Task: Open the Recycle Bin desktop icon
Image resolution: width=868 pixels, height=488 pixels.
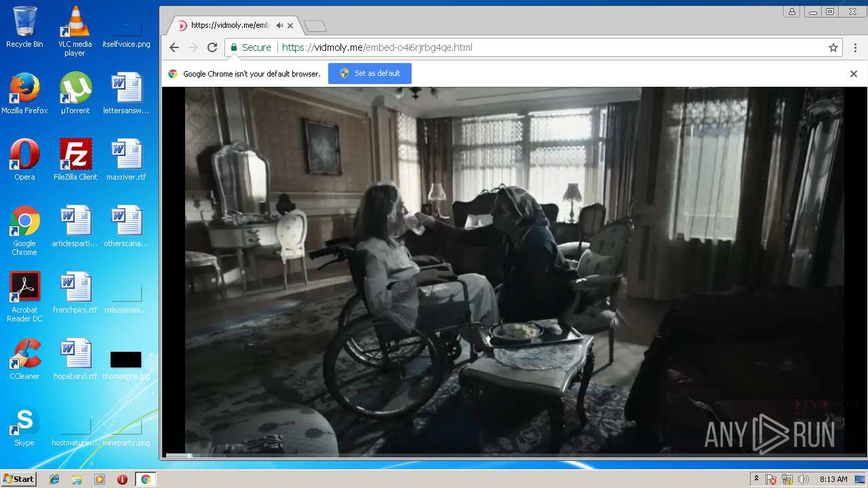Action: 24,27
